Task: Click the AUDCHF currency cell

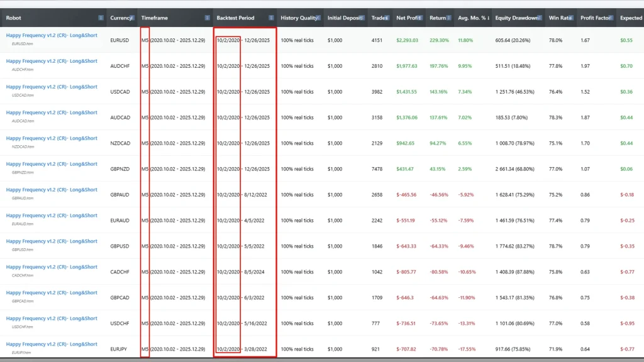Action: click(120, 66)
